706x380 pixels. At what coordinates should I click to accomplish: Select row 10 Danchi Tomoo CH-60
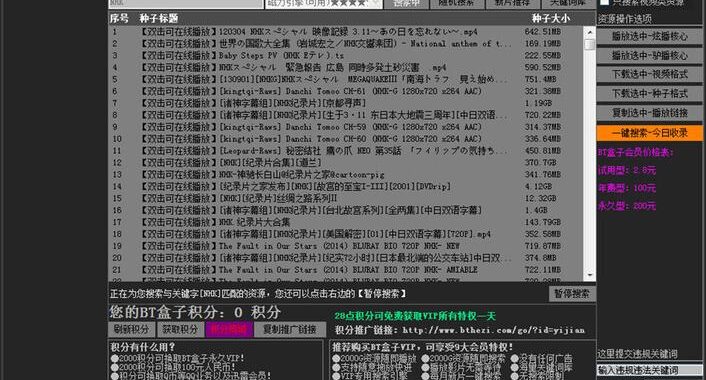(346, 139)
